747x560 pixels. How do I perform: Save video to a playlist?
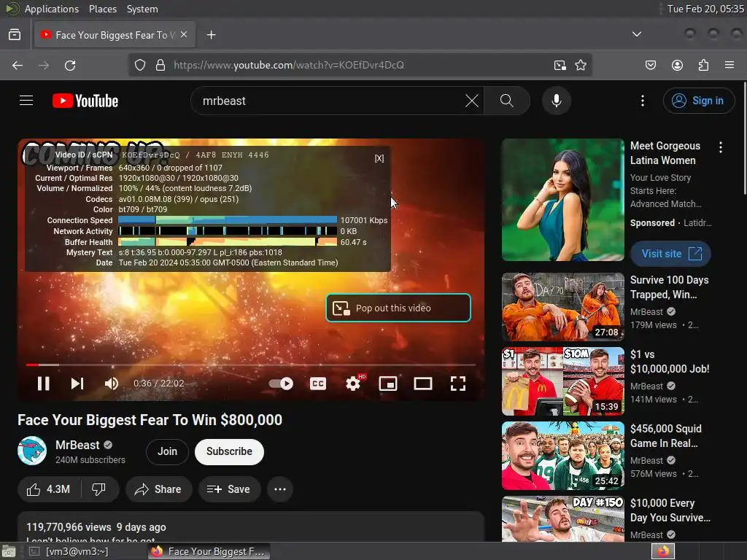[x=229, y=489]
